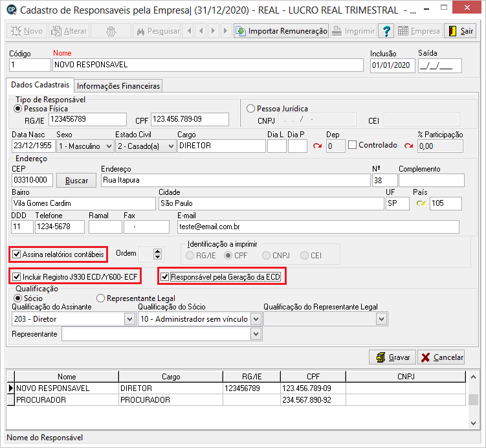
Task: Open the Representante dropdown
Action: pyautogui.click(x=256, y=334)
